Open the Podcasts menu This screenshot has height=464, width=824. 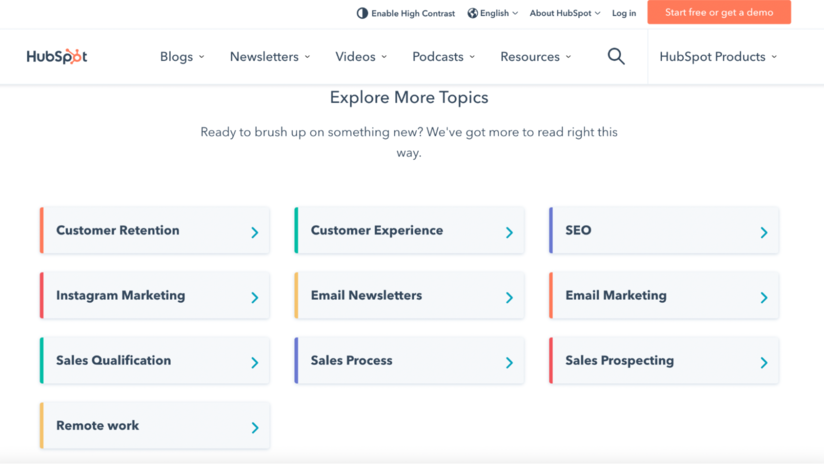[444, 57]
